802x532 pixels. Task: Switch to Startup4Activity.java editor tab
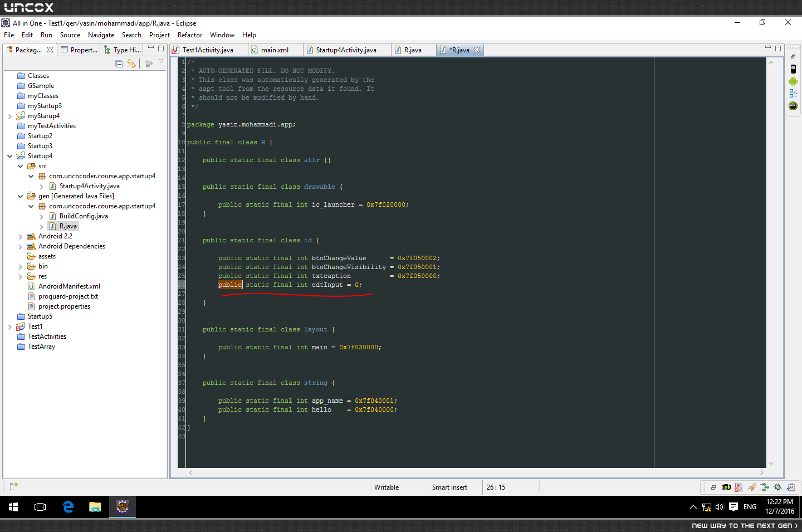346,50
